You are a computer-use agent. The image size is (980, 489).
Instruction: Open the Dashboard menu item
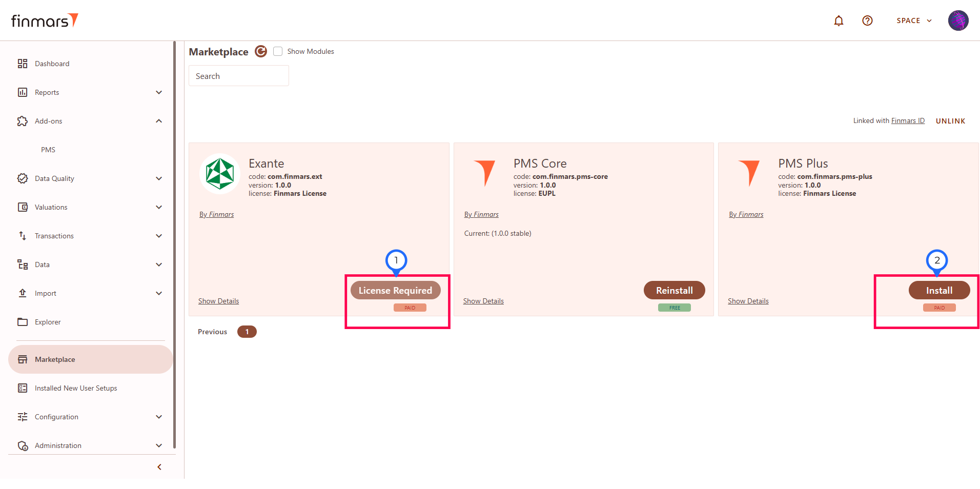click(x=90, y=64)
